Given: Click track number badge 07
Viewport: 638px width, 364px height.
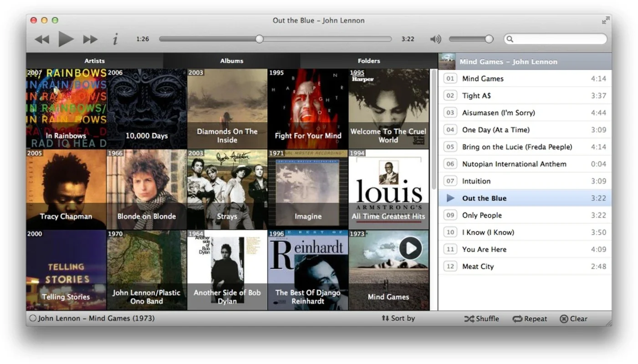Looking at the screenshot, I should (x=450, y=181).
